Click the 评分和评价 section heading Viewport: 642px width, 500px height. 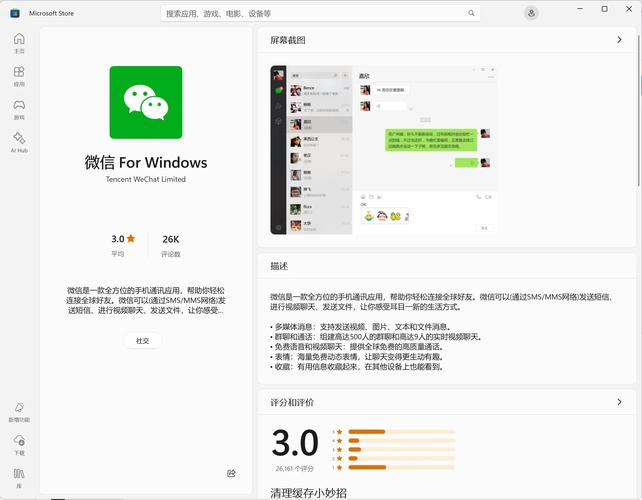coord(292,403)
